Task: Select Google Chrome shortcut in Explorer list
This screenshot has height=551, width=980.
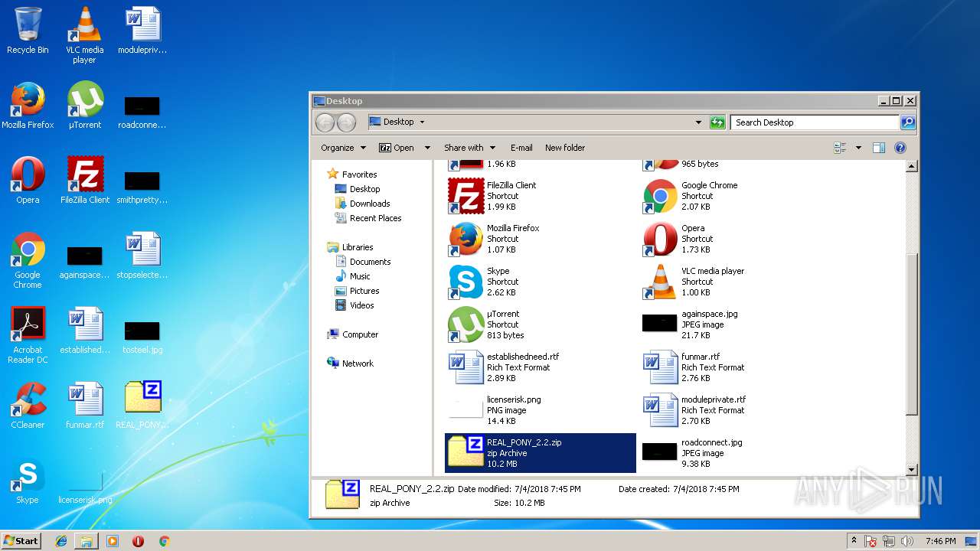Action: click(735, 196)
